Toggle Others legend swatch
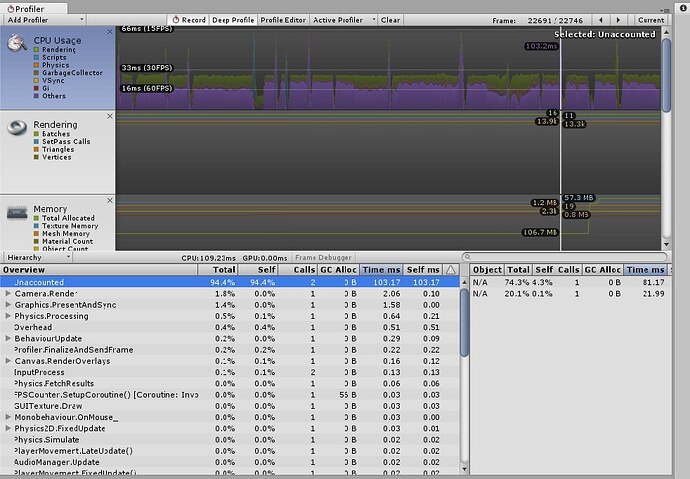 pos(37,96)
